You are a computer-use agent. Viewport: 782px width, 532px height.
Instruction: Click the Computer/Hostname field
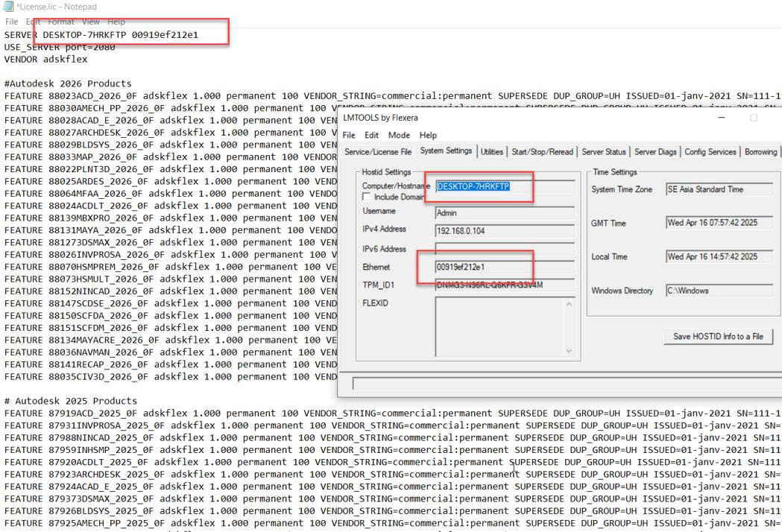[505, 186]
